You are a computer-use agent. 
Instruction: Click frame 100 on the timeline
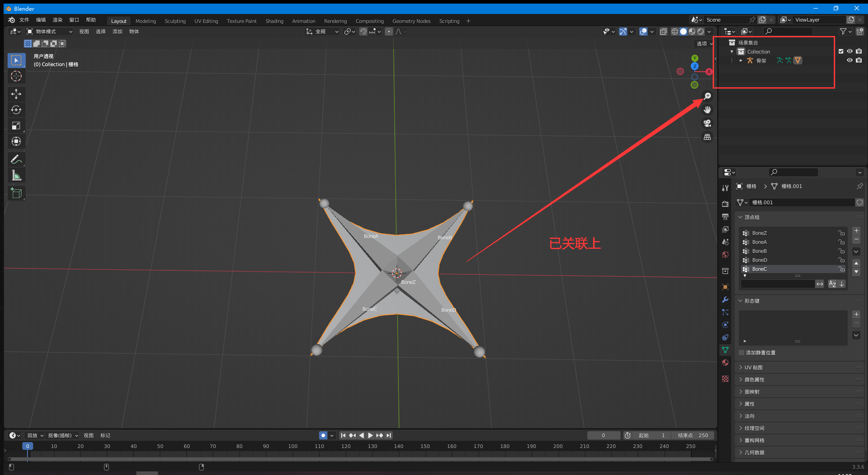tap(293, 446)
